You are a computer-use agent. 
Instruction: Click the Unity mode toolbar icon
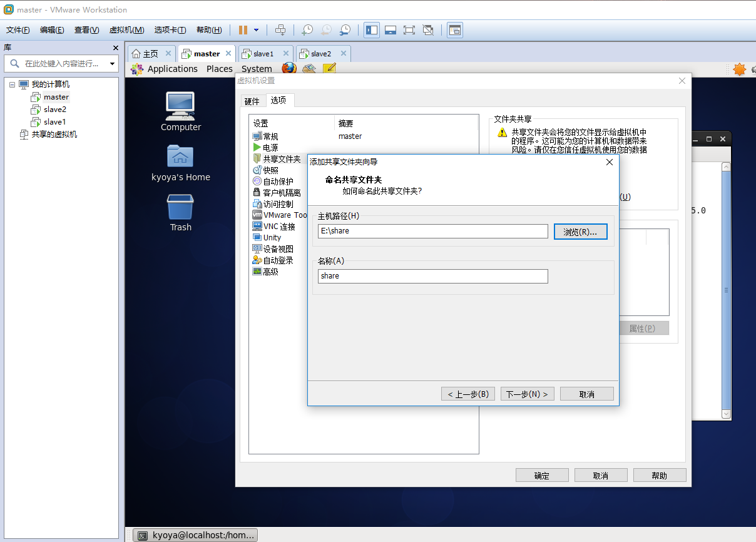(x=428, y=30)
